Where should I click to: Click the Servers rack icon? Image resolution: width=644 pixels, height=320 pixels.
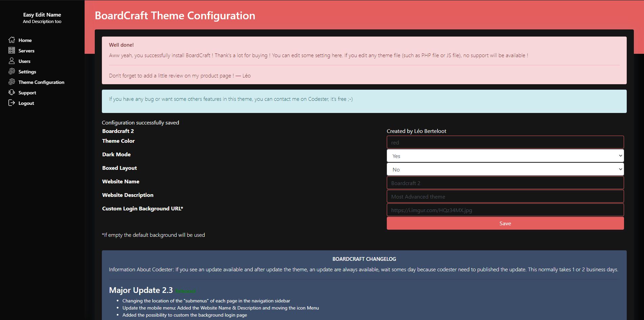[x=12, y=50]
